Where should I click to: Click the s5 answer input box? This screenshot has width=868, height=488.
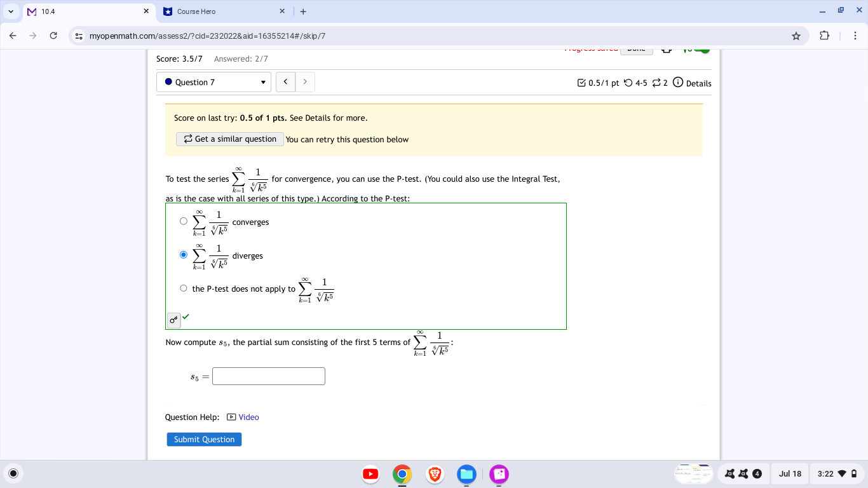pos(269,376)
